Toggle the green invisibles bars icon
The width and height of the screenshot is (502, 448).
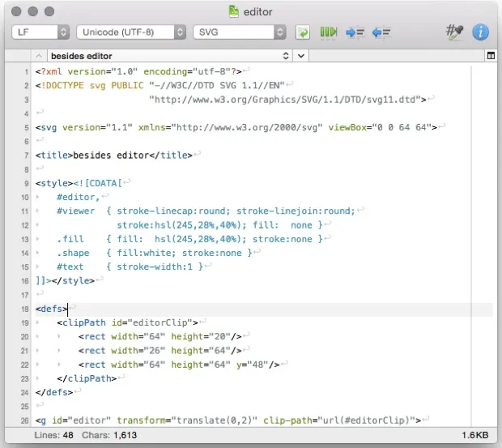[329, 32]
